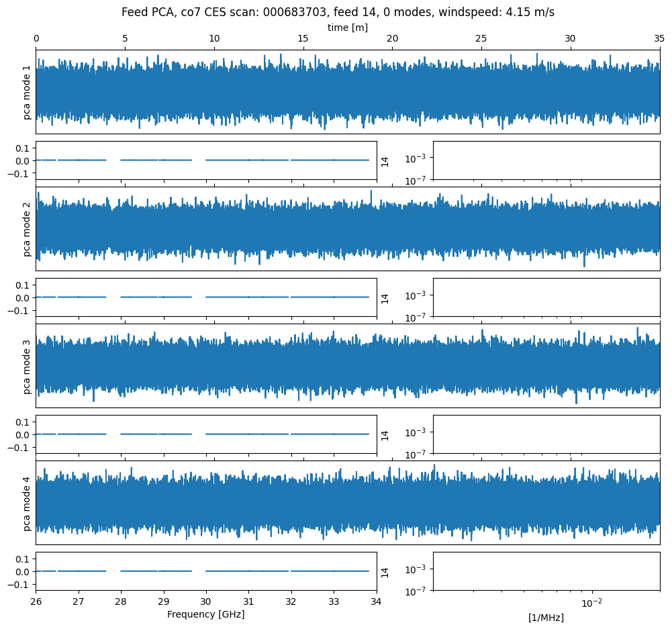Click the 30 tick on the bottom frequency axis
The height and width of the screenshot is (629, 672).
click(x=206, y=601)
